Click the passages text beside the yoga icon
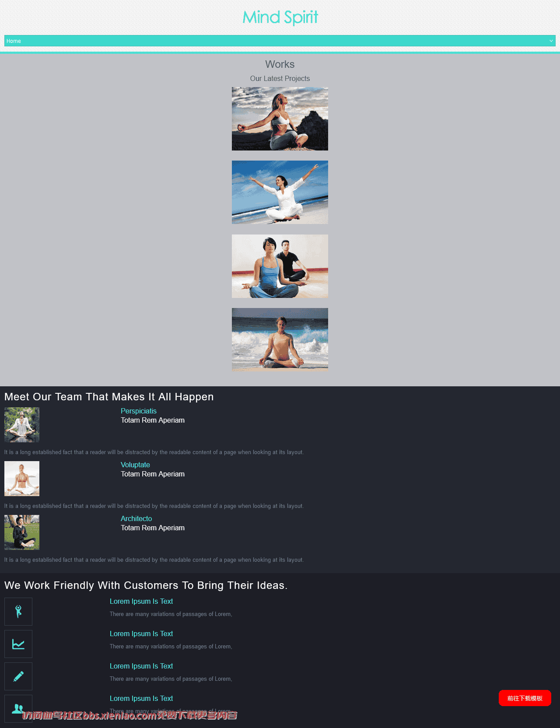560x728 pixels. 171,614
